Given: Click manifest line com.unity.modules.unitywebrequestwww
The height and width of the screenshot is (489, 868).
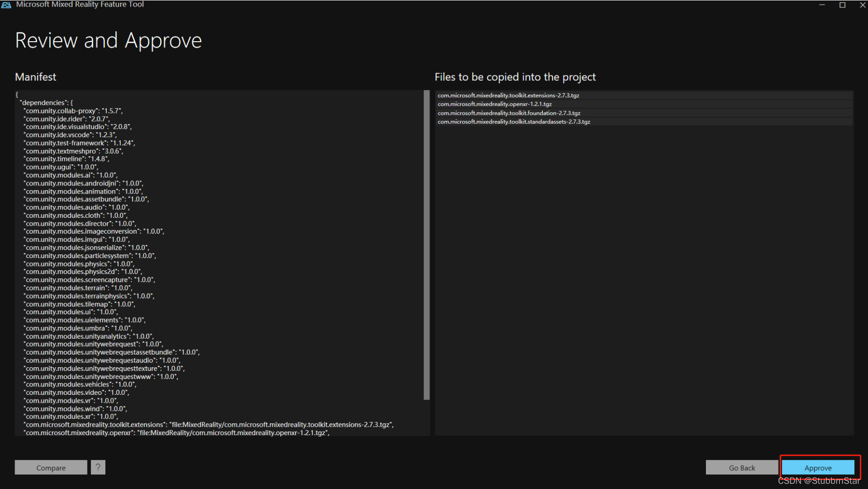Looking at the screenshot, I should (101, 377).
